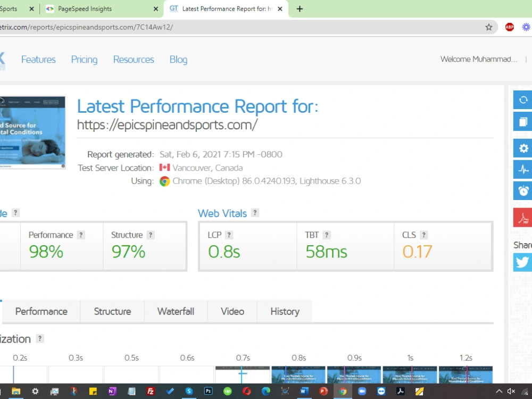This screenshot has width=532, height=399.
Task: Click help icon next to Performance score
Action: click(x=81, y=235)
